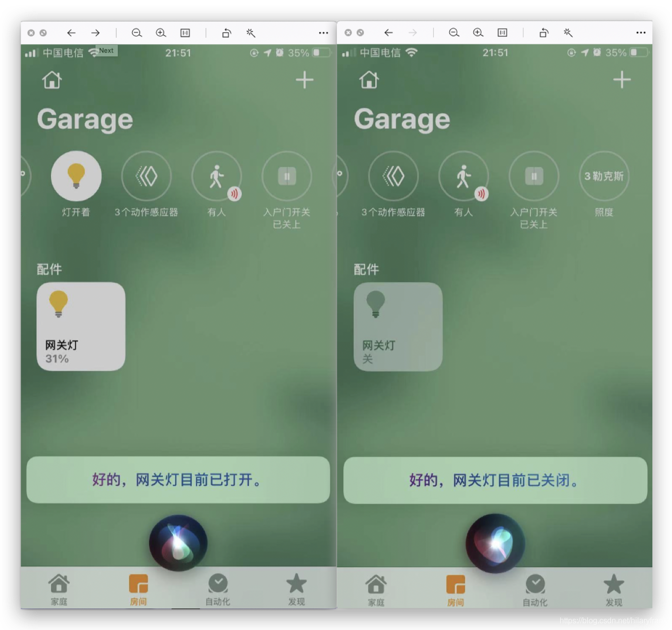Tap the motion sensors circle in right phone

click(x=393, y=176)
